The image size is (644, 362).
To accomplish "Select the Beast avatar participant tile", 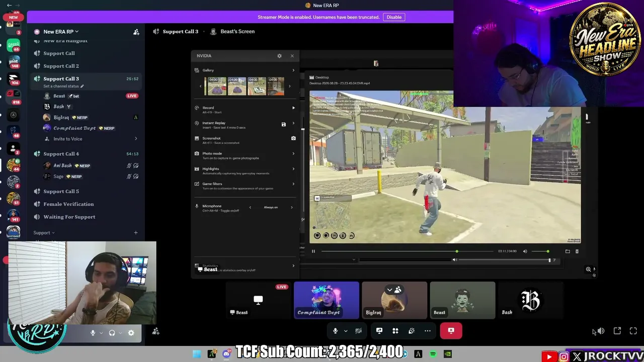I will pos(462,300).
